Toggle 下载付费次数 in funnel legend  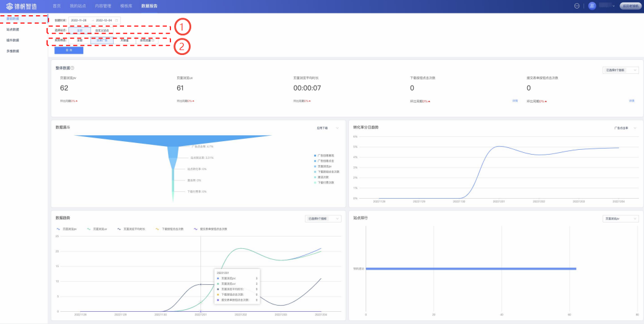point(324,182)
